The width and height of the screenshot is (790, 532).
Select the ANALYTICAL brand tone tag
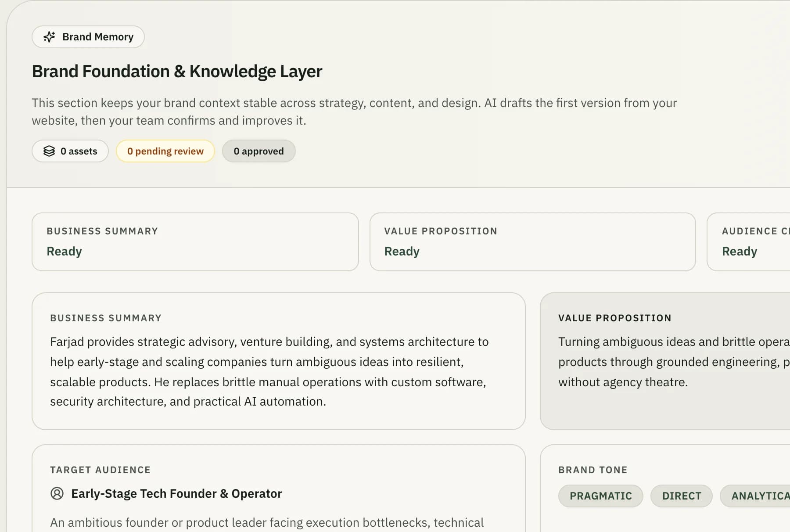755,496
